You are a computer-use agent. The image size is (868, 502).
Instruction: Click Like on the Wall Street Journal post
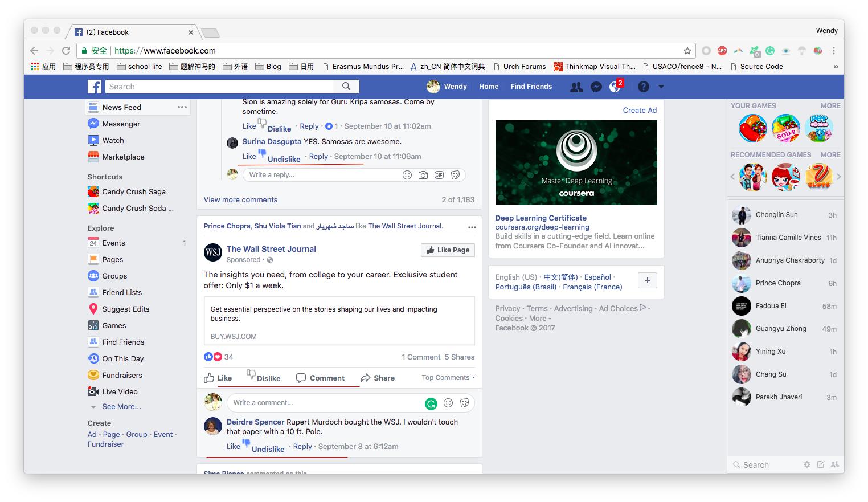tap(218, 378)
